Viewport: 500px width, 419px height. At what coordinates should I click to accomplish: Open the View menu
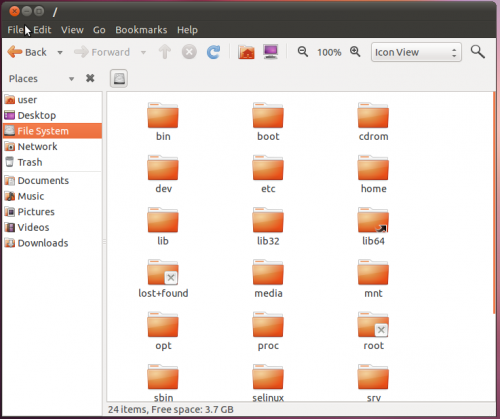click(72, 30)
